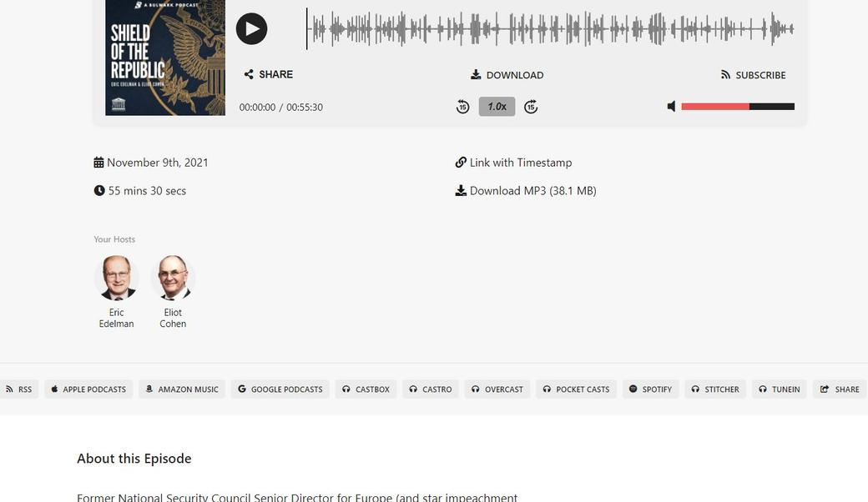The image size is (868, 502).
Task: Listen on Apple Podcasts
Action: point(88,389)
